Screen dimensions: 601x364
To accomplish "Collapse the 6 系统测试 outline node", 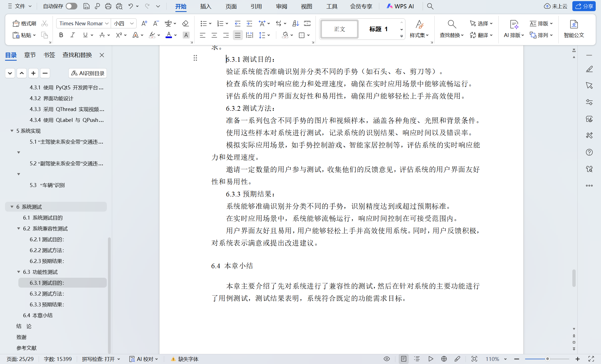I will 12,207.
